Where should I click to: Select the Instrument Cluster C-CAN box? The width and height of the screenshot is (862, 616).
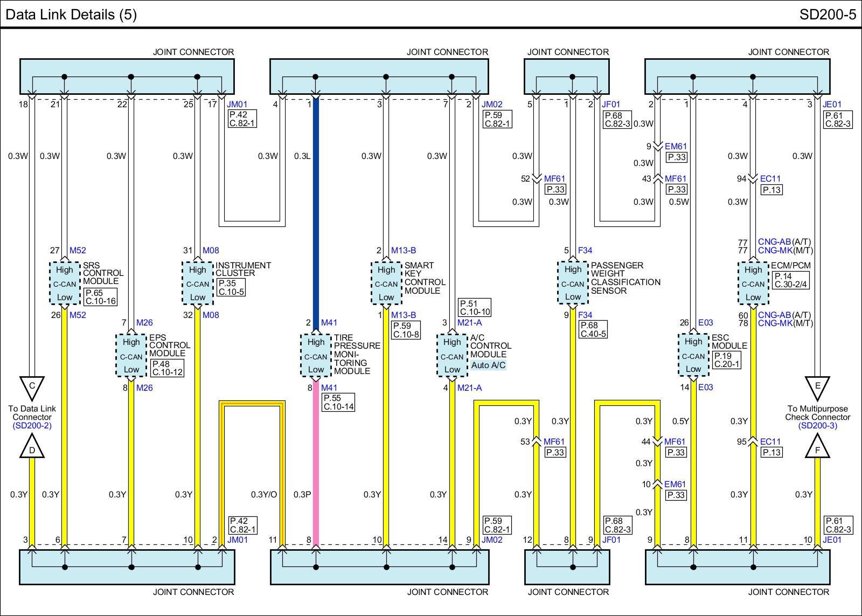197,283
